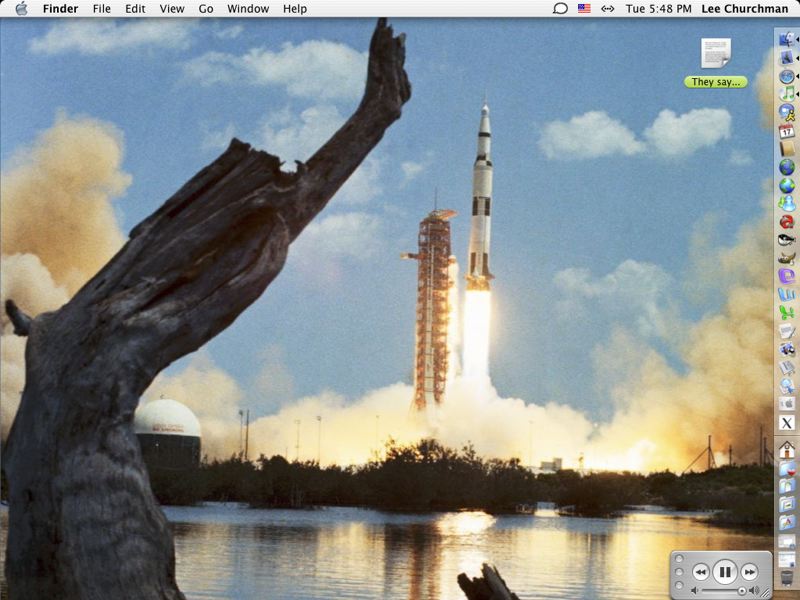Viewport: 800px width, 600px height.
Task: Open the Go menu
Action: [x=206, y=9]
